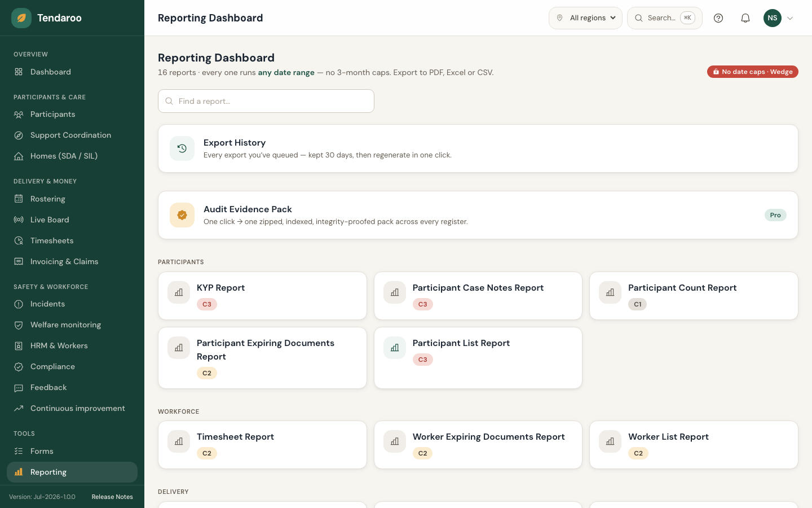The image size is (812, 508).
Task: Click the Tendaroo leaf logo icon
Action: click(21, 18)
